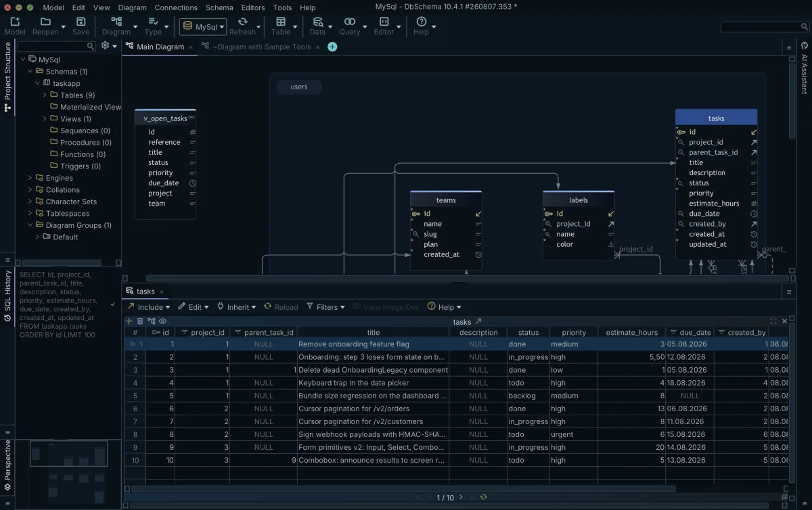Open the Connections menu
This screenshot has width=812, height=510.
[176, 7]
